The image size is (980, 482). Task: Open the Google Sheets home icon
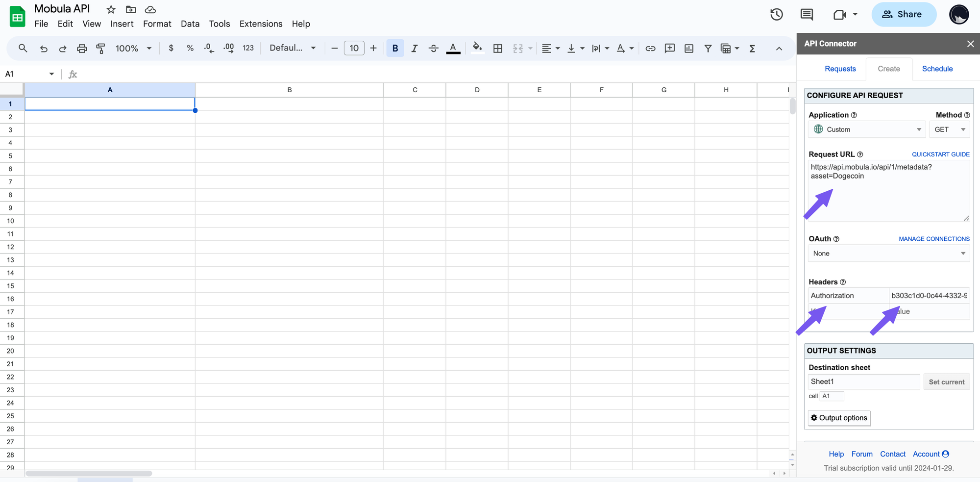[18, 17]
